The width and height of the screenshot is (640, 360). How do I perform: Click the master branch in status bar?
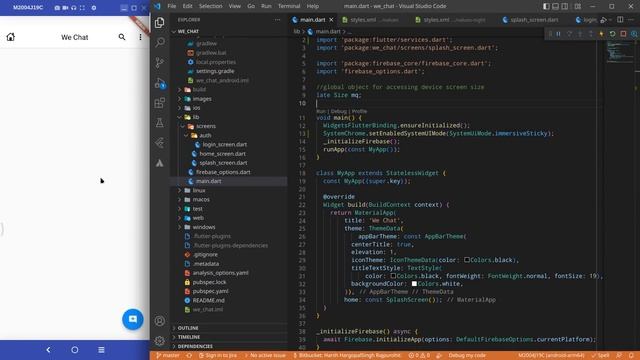point(167,356)
